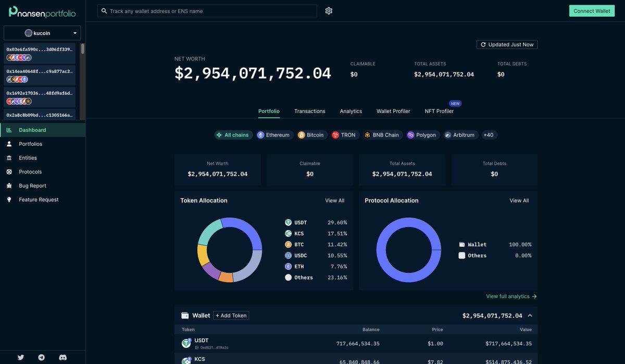Switch to the Analytics tab

coord(351,111)
